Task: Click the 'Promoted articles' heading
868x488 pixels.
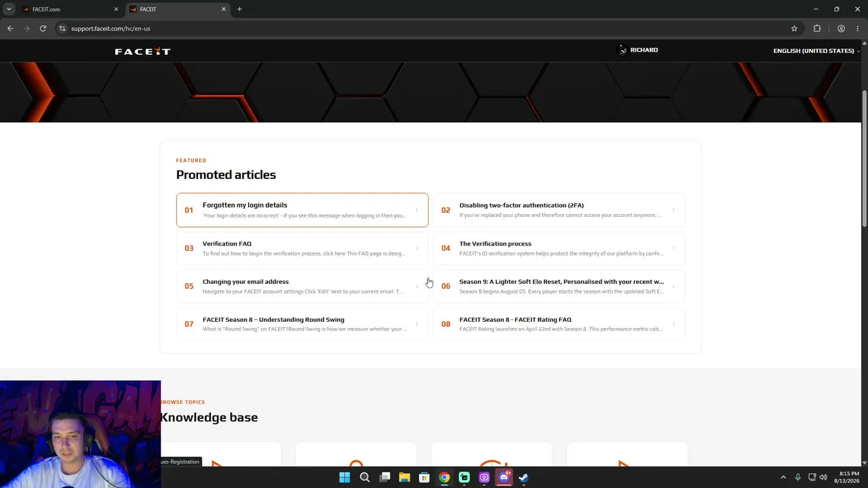Action: coord(226,175)
